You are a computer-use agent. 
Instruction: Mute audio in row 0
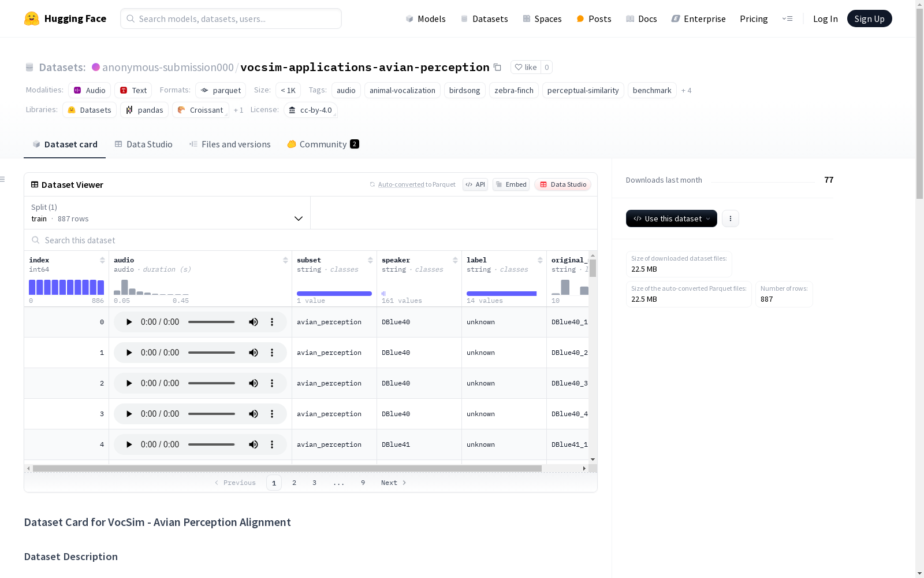click(x=254, y=322)
